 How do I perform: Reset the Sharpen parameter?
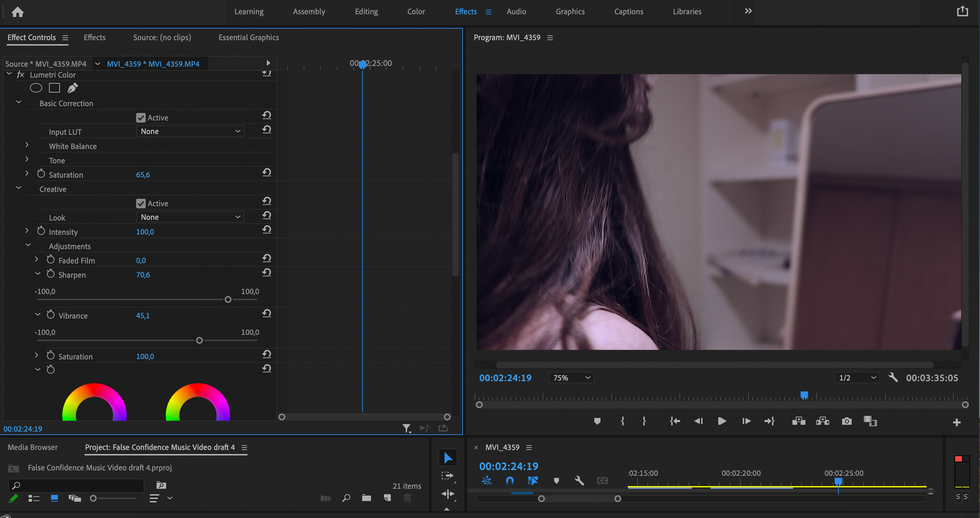point(267,272)
